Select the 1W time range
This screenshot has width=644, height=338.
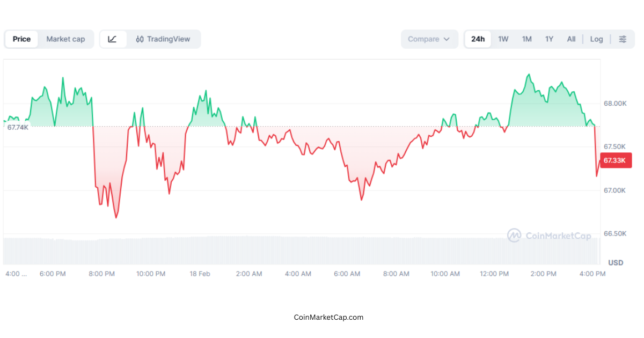tap(503, 39)
